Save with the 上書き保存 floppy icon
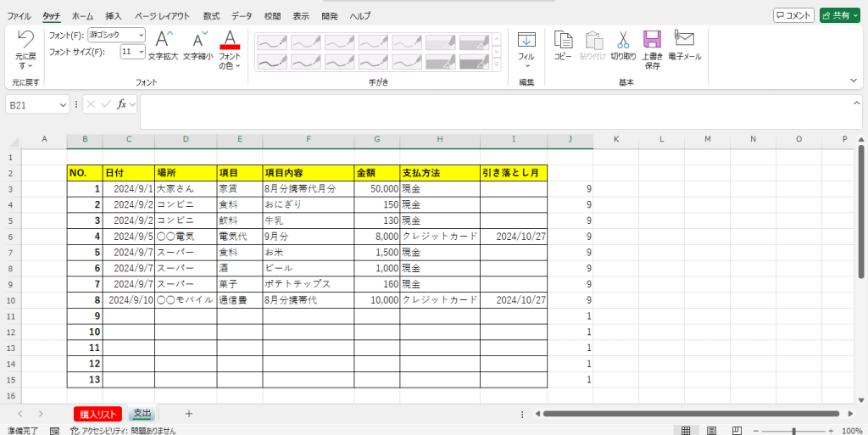The width and height of the screenshot is (868, 435). point(652,39)
